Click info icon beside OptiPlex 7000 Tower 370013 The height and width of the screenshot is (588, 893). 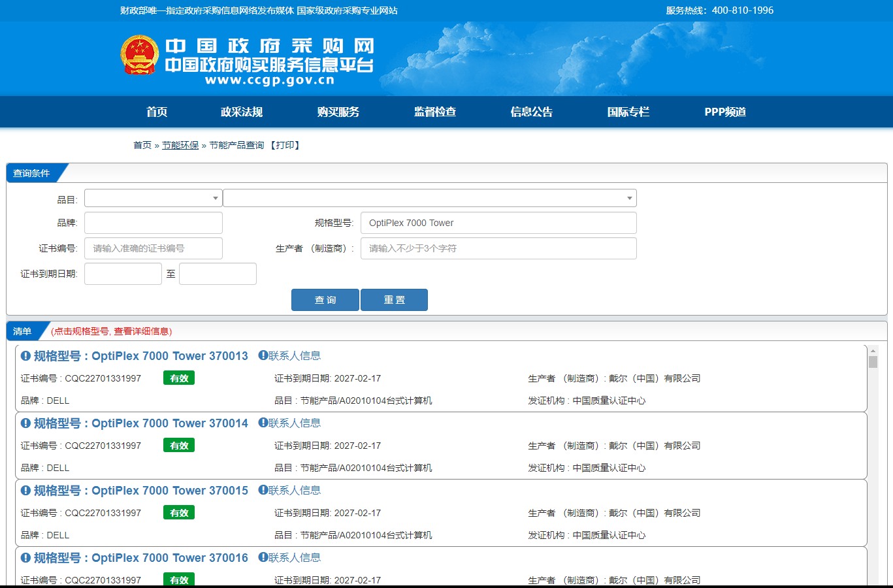(25, 356)
